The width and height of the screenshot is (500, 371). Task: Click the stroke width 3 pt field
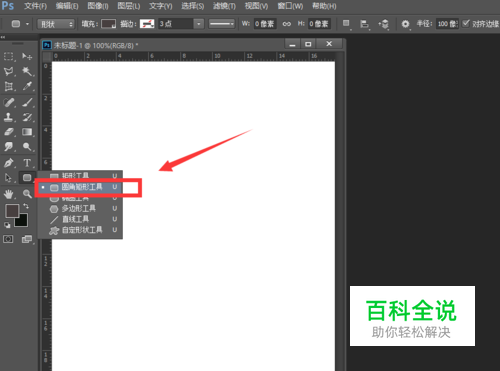pyautogui.click(x=176, y=24)
